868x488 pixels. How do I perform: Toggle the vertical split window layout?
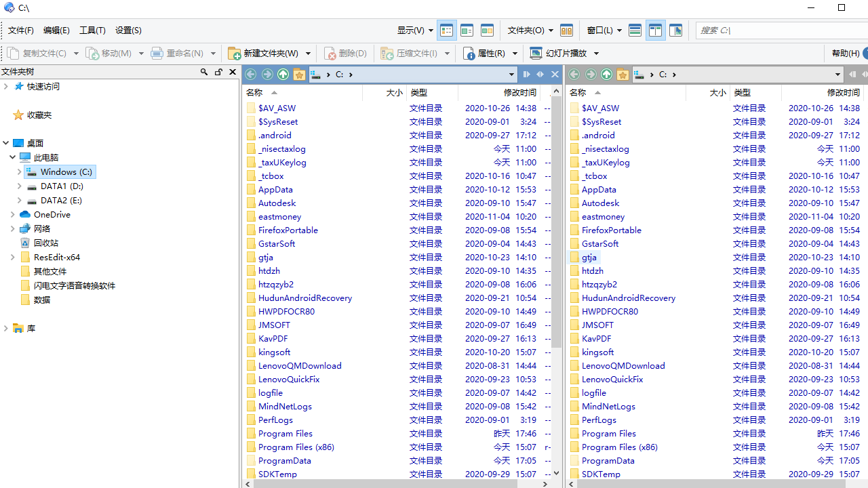656,30
